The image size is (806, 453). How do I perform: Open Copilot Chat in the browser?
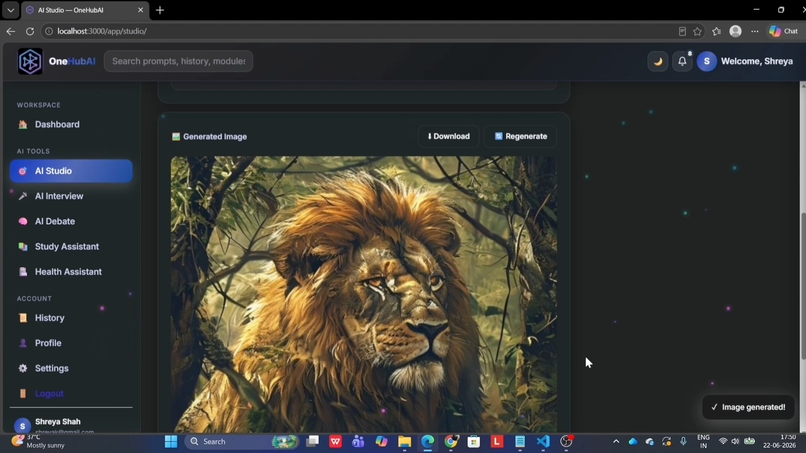783,31
